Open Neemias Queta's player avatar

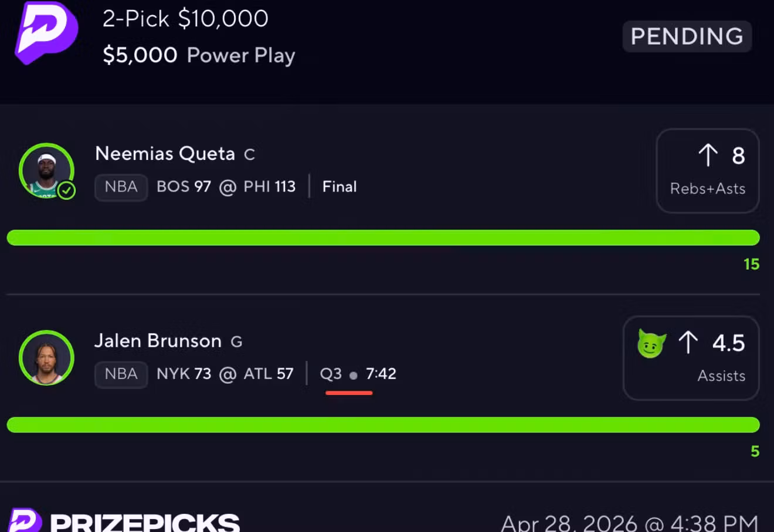pos(46,170)
